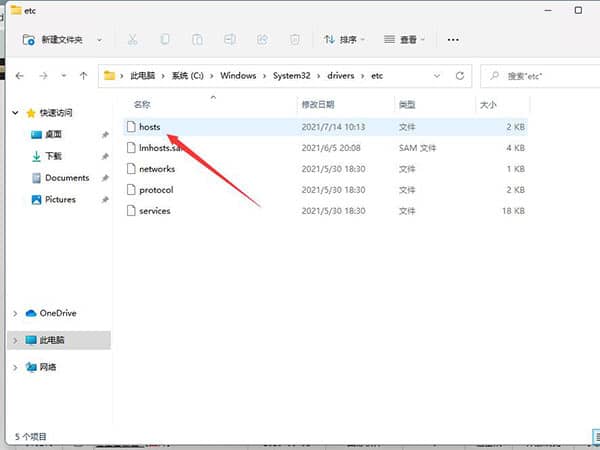Click the Delete trash icon
600x450 pixels.
294,40
